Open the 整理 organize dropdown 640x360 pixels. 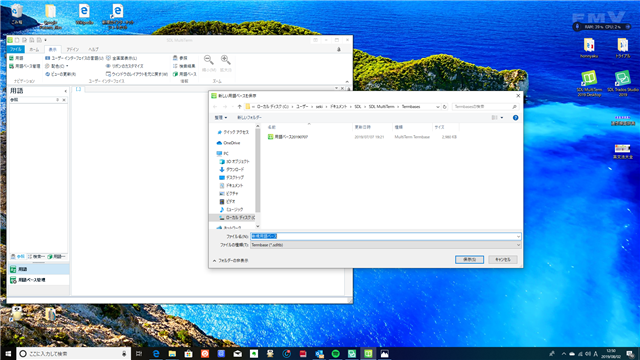point(221,118)
